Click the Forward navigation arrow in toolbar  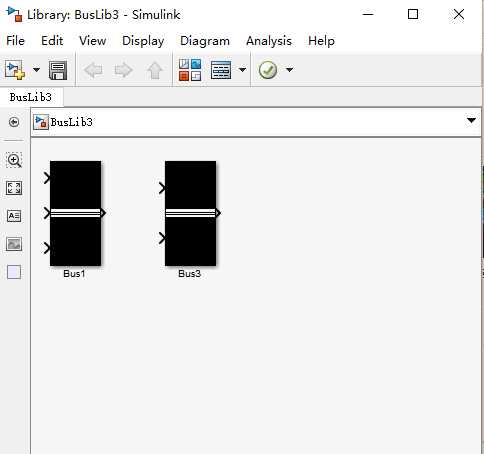pyautogui.click(x=123, y=70)
